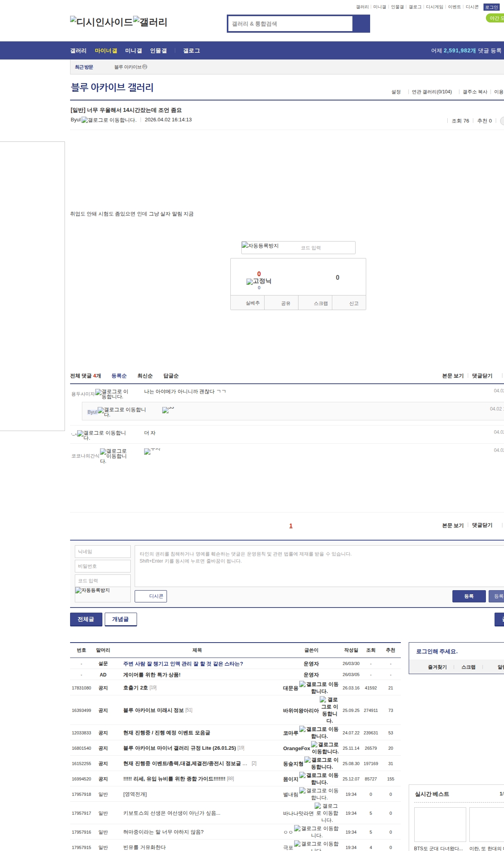Screen dimensions: 504x851
Task: Open the 디시콘 picker button
Action: (151, 596)
